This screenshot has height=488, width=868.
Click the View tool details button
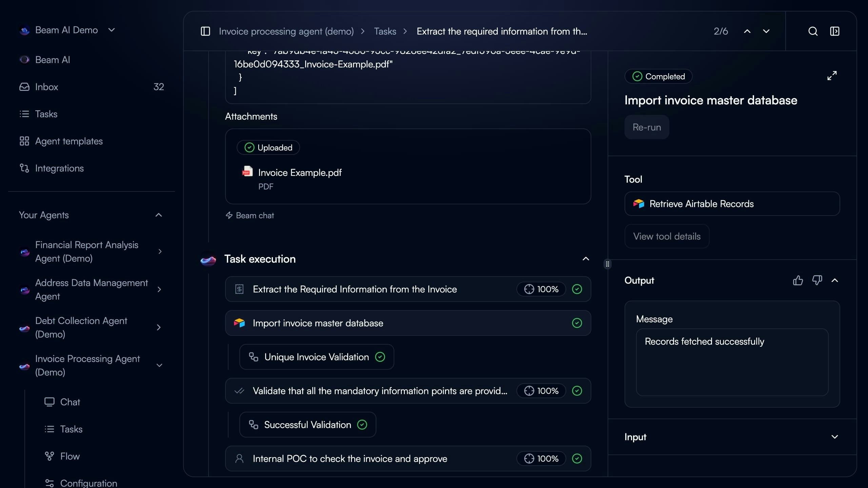[x=667, y=236]
